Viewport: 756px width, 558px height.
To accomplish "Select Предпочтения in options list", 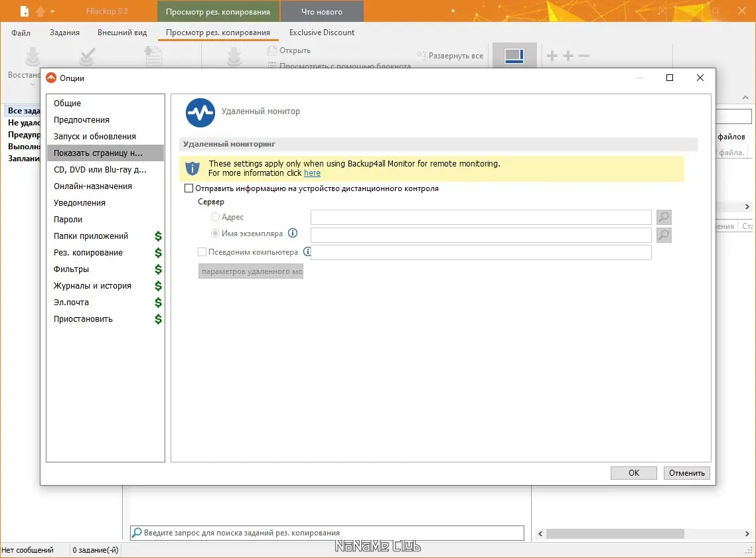I will coord(106,120).
